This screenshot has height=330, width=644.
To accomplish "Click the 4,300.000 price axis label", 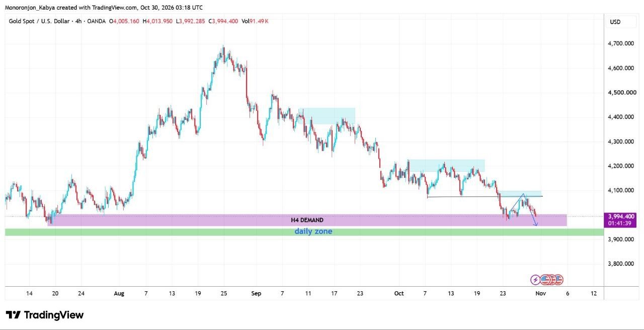I will point(621,142).
